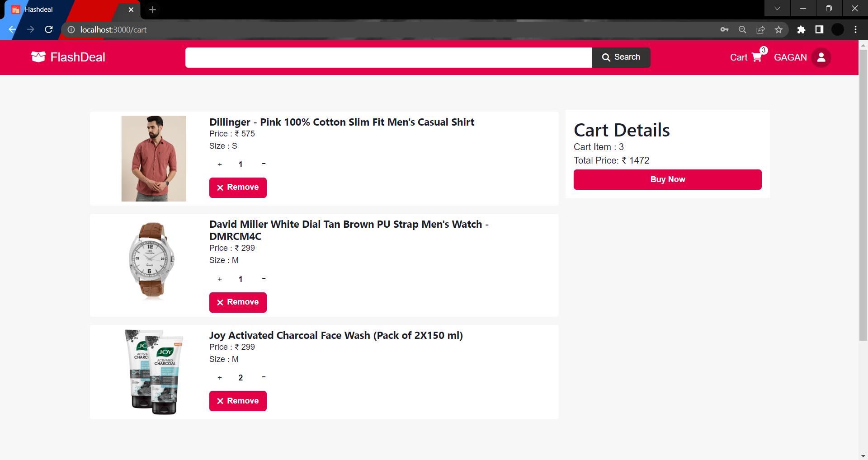Click the scrollbar down arrow
This screenshot has height=460, width=868.
click(x=863, y=456)
